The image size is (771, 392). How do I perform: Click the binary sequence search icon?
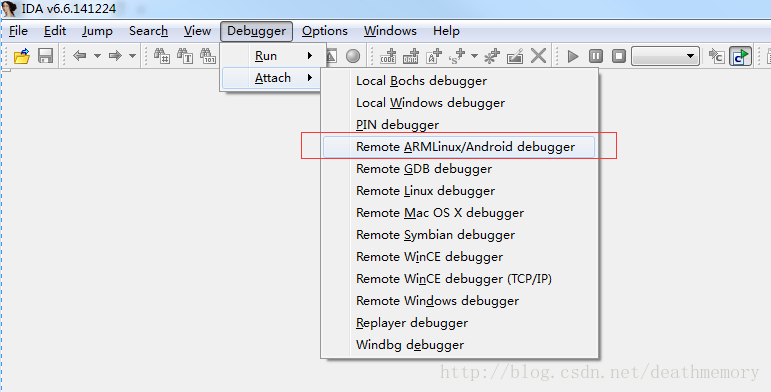click(x=208, y=56)
